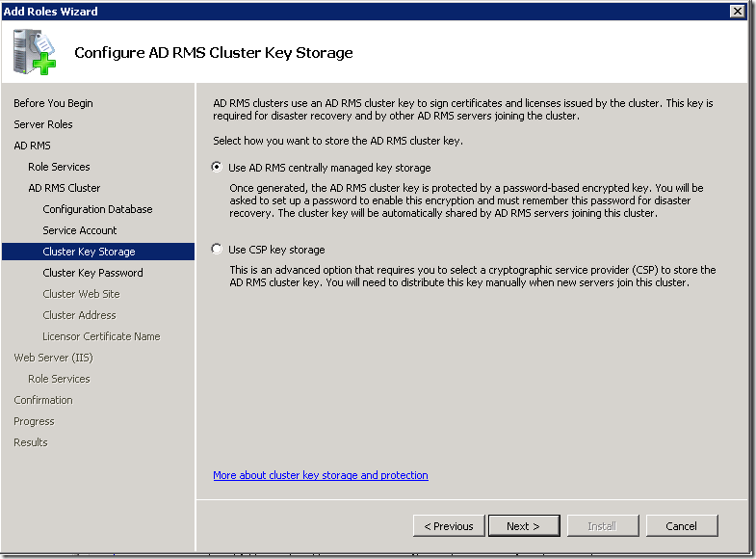
Task: Close the Add Roles Wizard window
Action: click(737, 11)
